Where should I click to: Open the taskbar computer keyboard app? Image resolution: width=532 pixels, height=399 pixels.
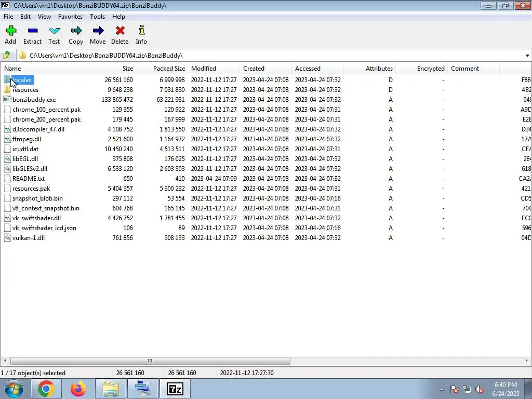coord(143,389)
